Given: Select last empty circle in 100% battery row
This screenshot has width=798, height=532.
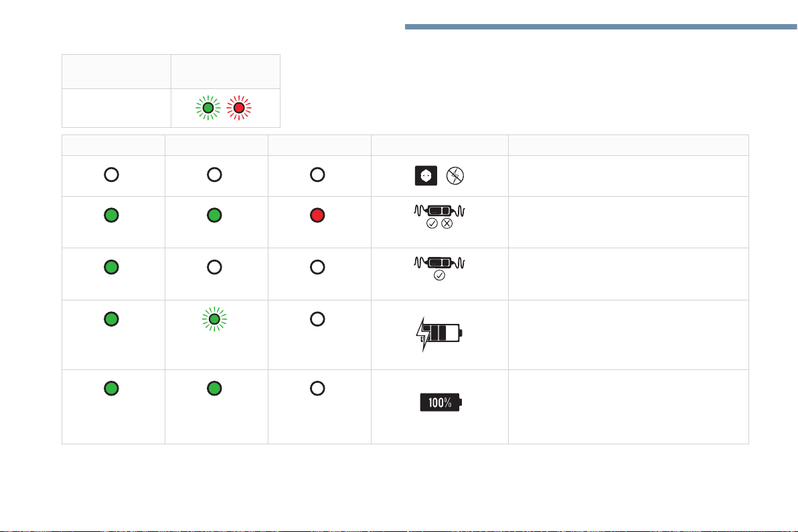Looking at the screenshot, I should 317,388.
